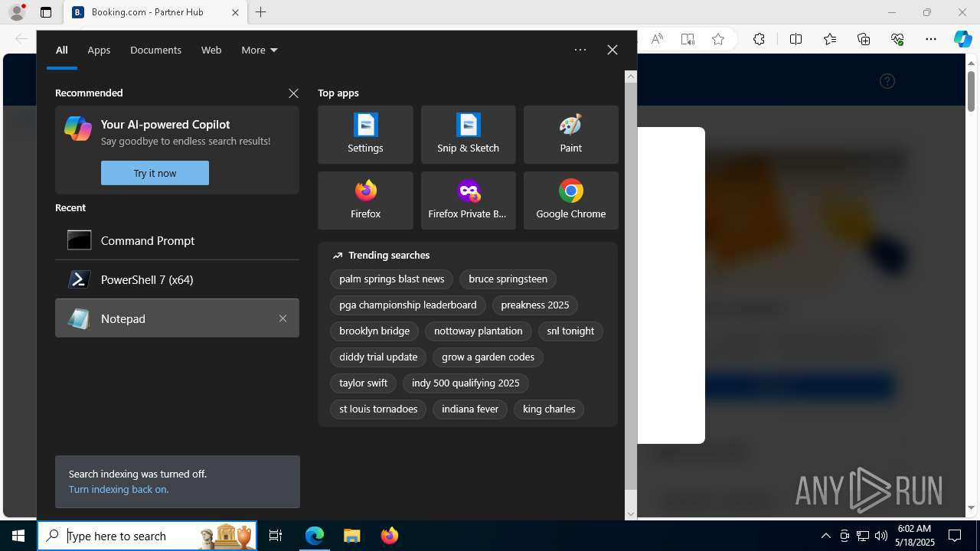
Task: Click the taskbar clock showing 6:02 AM
Action: point(916,536)
